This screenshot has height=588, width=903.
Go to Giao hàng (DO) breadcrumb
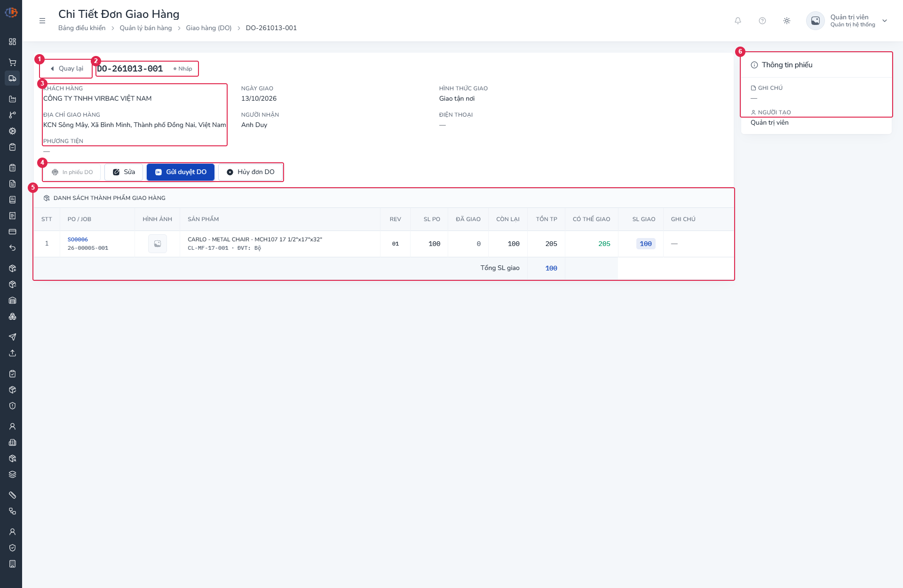[209, 28]
